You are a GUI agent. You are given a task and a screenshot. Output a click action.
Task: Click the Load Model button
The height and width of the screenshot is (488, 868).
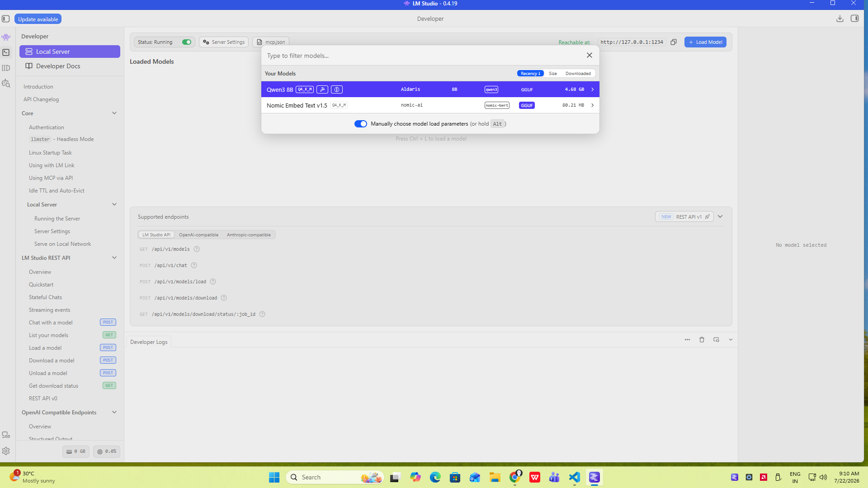[x=705, y=42]
